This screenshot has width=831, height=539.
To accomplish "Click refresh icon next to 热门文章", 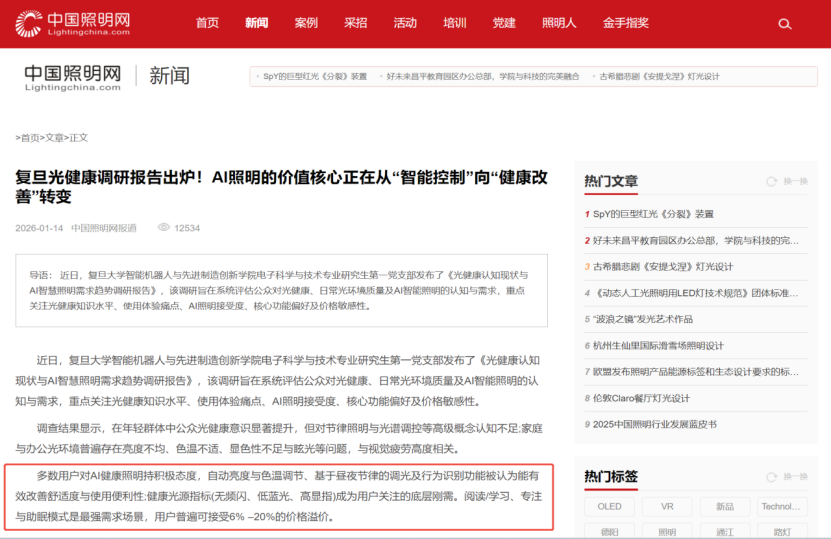I will point(771,181).
